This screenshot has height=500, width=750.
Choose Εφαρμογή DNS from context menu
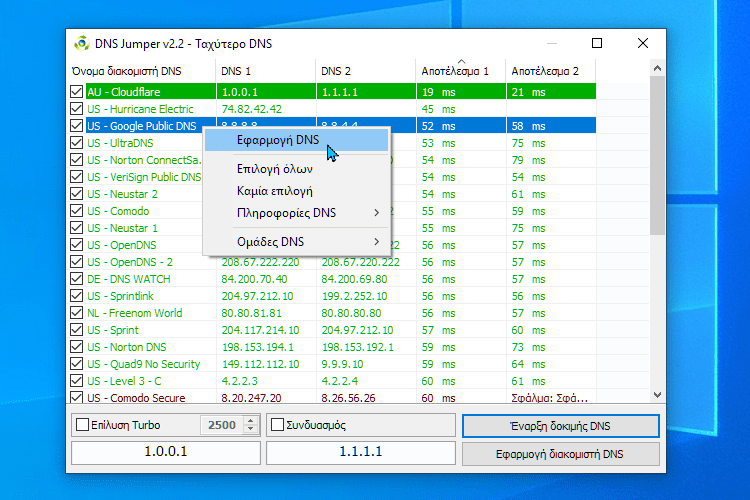[297, 140]
